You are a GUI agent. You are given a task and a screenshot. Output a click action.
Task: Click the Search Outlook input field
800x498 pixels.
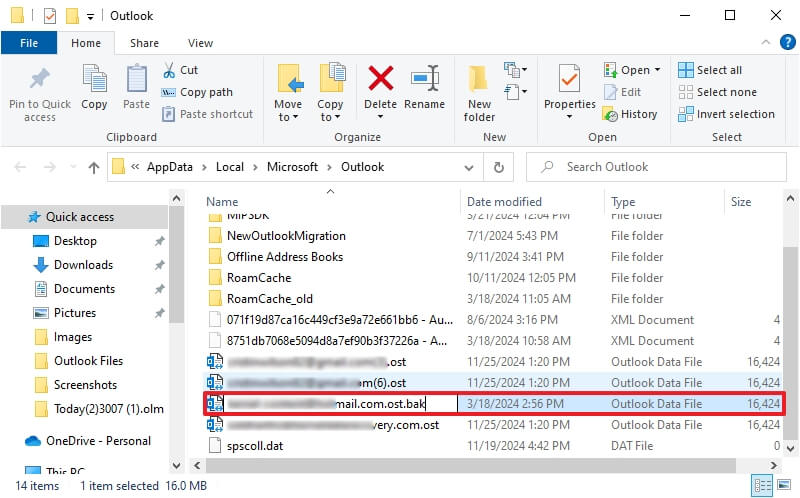click(x=656, y=167)
